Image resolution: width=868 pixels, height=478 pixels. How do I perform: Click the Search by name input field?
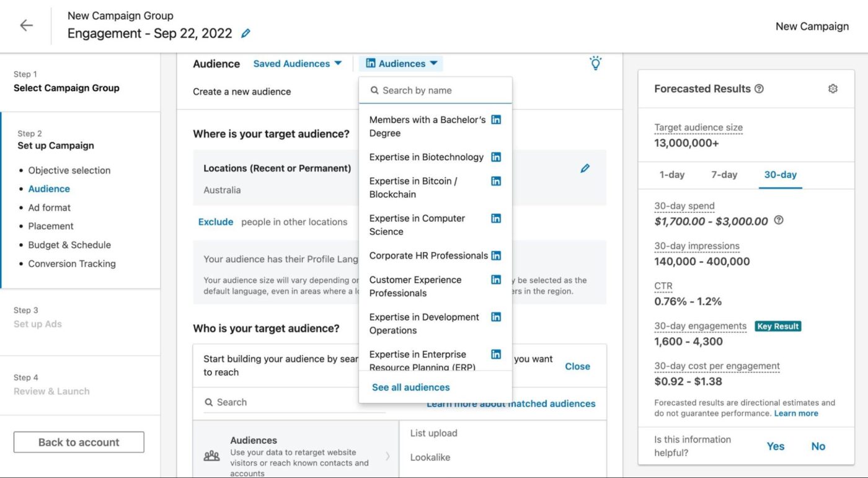coord(434,89)
